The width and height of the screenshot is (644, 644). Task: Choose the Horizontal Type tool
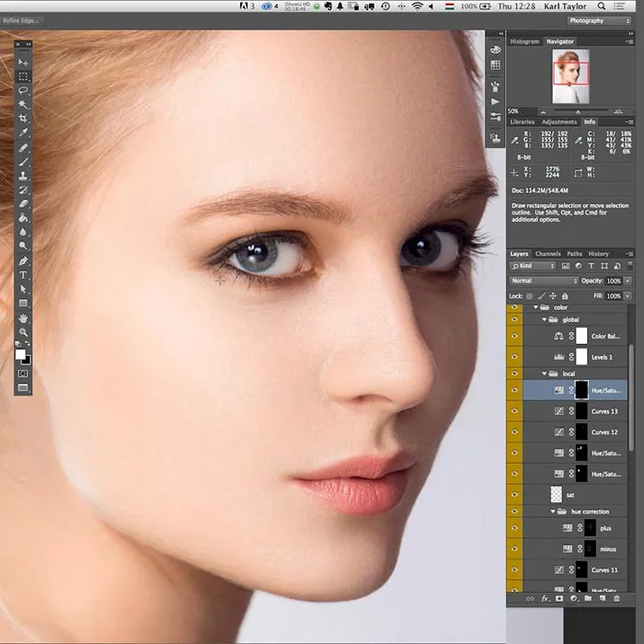click(24, 275)
